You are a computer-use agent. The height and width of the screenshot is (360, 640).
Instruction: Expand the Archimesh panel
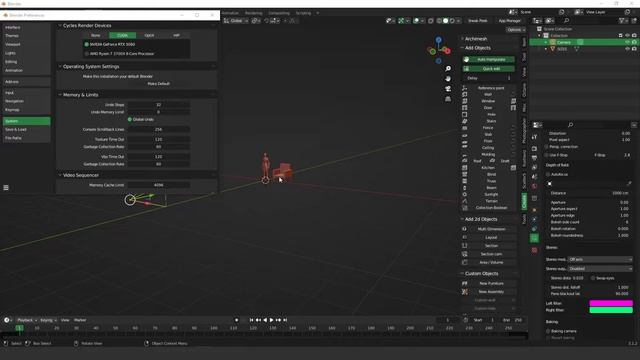462,39
